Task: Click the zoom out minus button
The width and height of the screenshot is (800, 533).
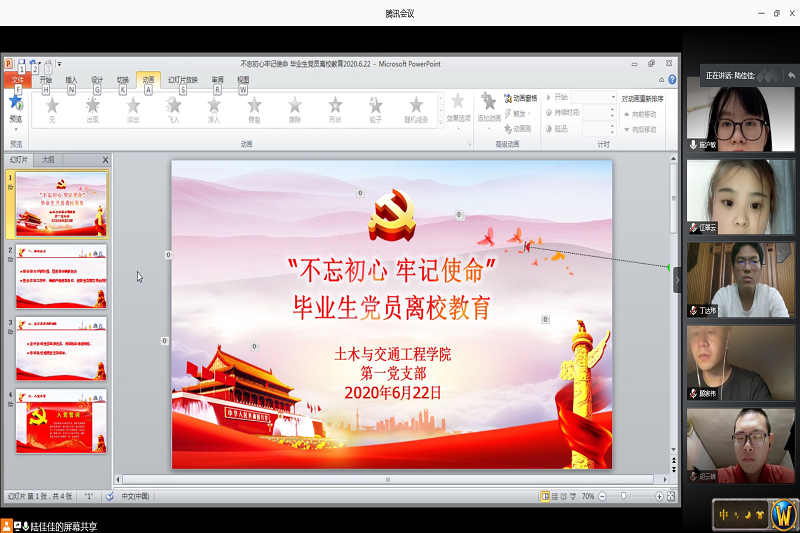Action: tap(602, 496)
